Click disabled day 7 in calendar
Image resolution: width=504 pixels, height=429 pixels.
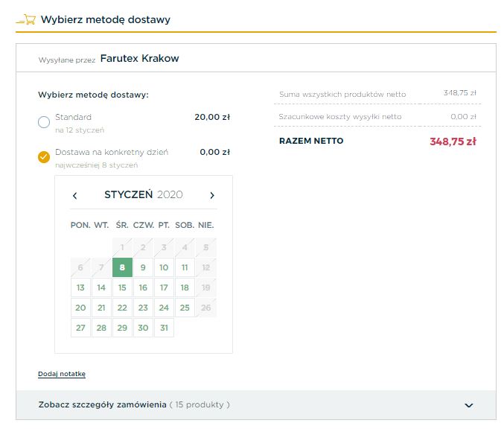tap(101, 267)
